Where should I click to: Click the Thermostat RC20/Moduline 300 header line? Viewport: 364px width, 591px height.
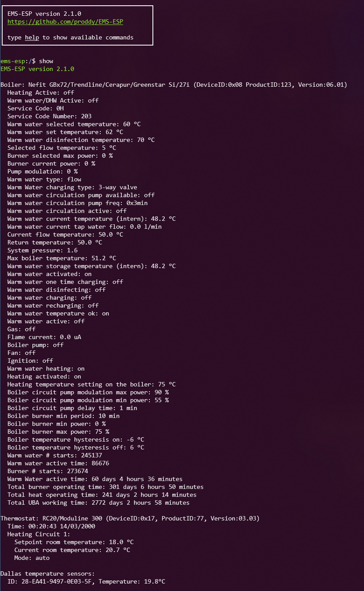130,518
